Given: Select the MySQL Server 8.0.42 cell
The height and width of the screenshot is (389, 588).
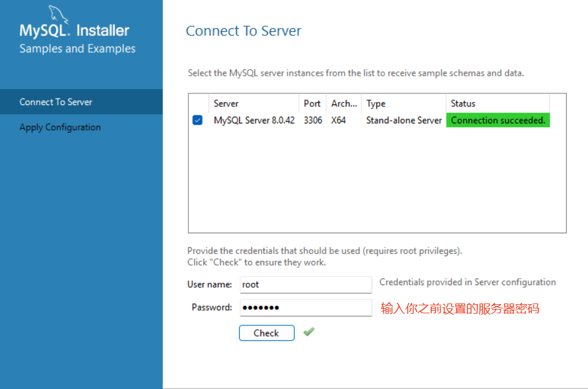Looking at the screenshot, I should pos(254,120).
